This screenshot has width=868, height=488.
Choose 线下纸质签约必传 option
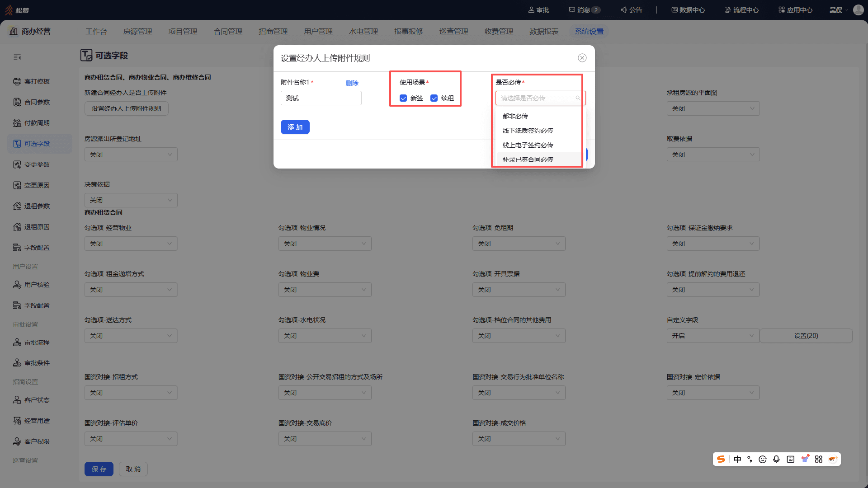540,131
